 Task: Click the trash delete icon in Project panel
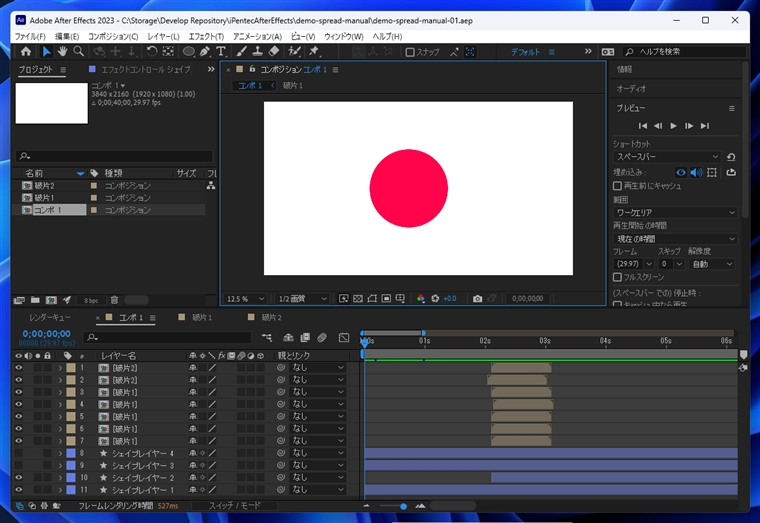pyautogui.click(x=114, y=300)
